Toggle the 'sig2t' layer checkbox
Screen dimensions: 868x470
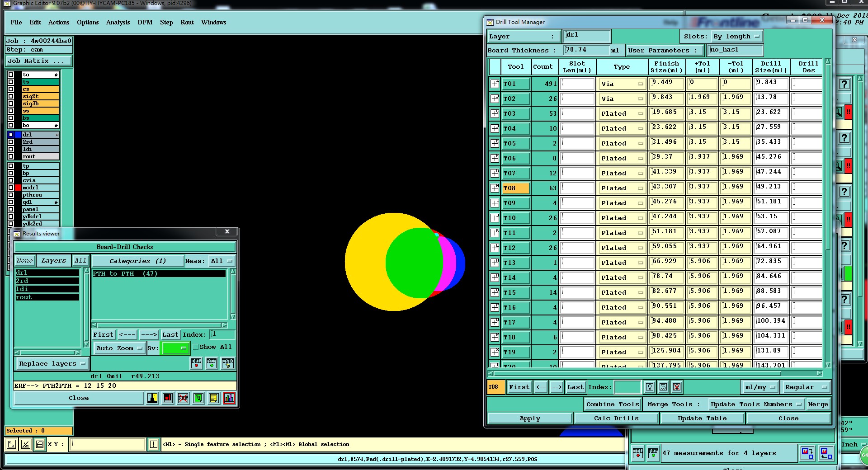(11, 96)
